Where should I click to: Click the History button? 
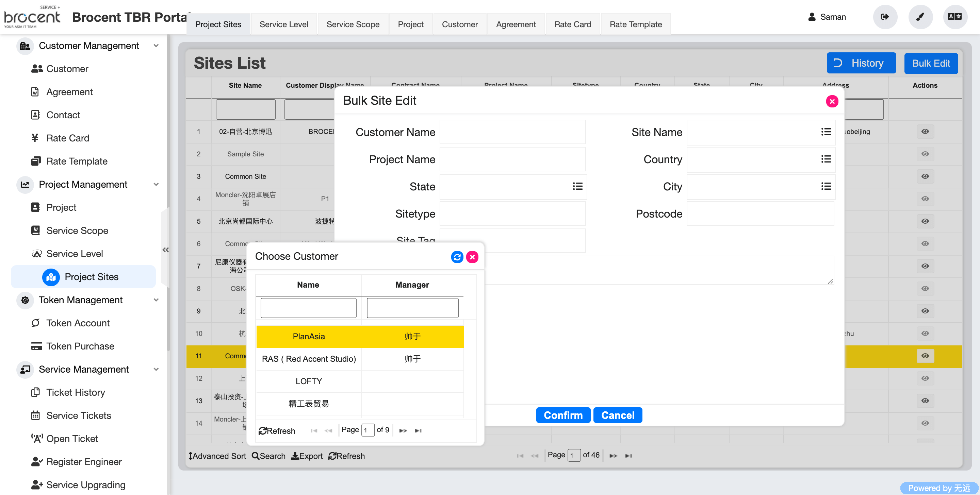[861, 63]
